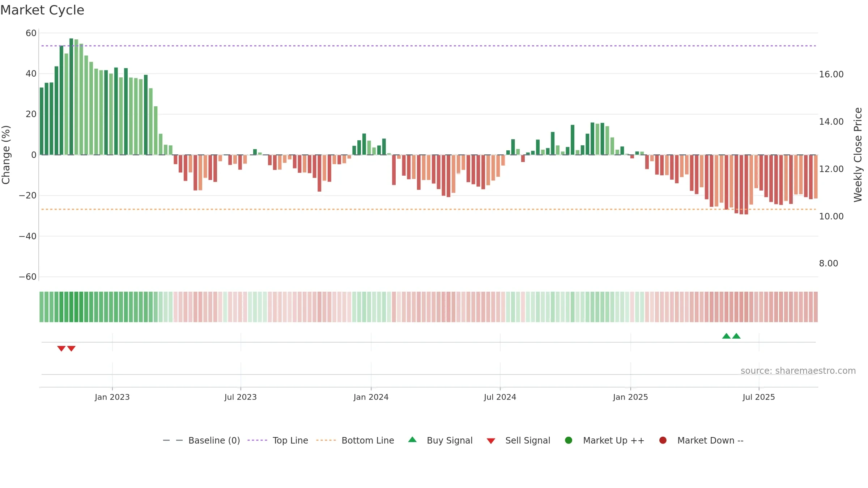Click the Change (%) axis title
This screenshot has width=868, height=488.
click(6, 155)
